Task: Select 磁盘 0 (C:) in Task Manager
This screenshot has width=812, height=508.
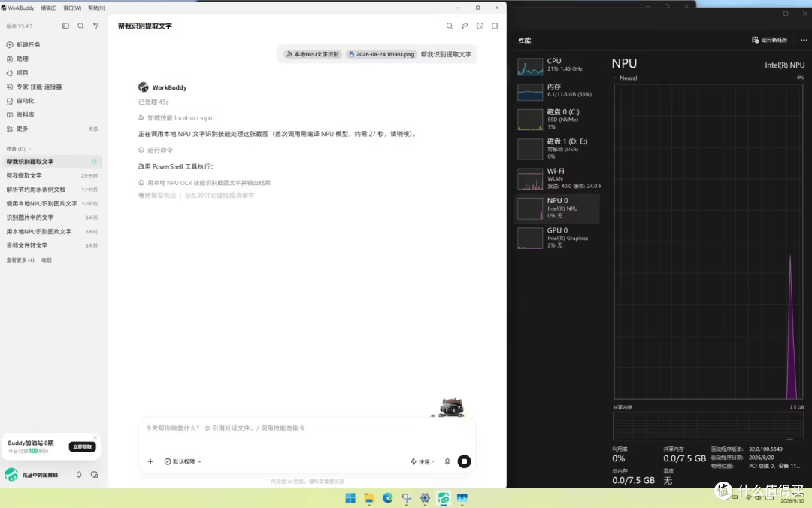Action: coord(558,119)
